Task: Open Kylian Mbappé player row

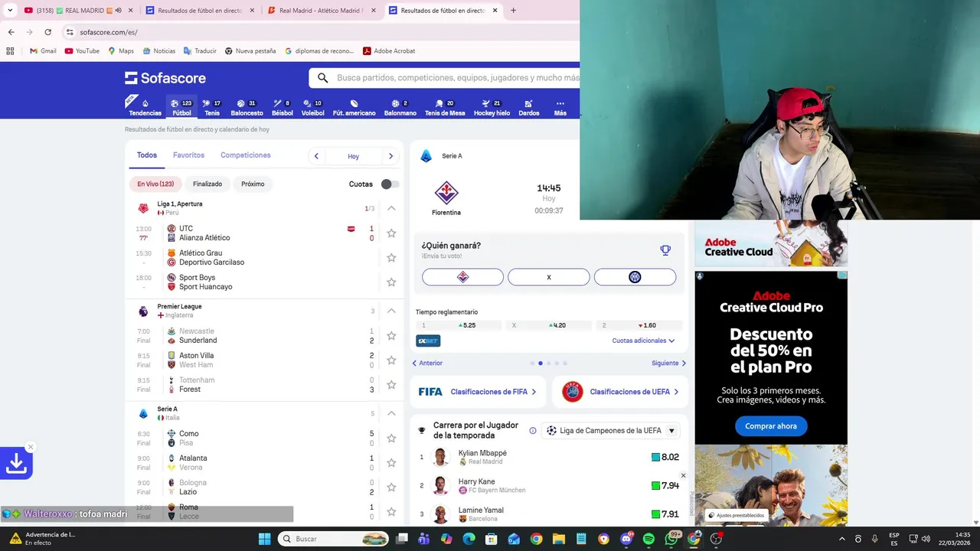Action: tap(549, 457)
